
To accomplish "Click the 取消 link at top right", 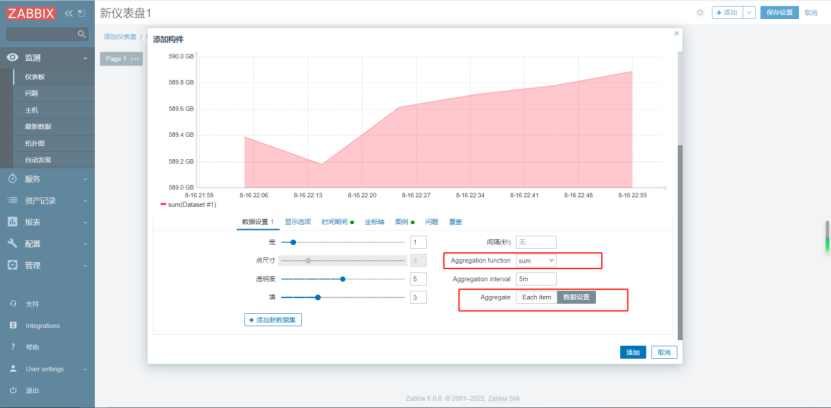I will pyautogui.click(x=811, y=13).
